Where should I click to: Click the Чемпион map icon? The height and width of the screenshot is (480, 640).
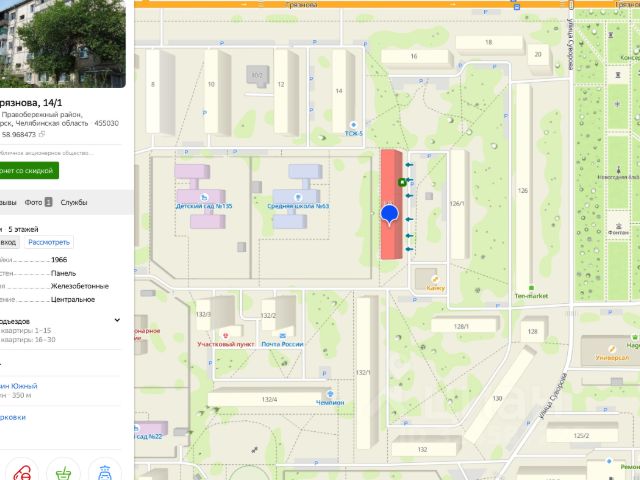point(330,394)
